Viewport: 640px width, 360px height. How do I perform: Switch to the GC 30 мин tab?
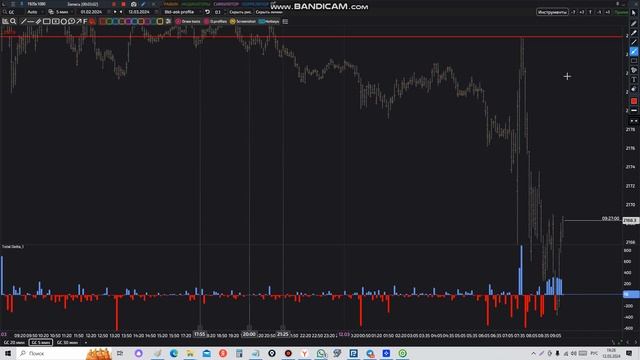pos(67,342)
